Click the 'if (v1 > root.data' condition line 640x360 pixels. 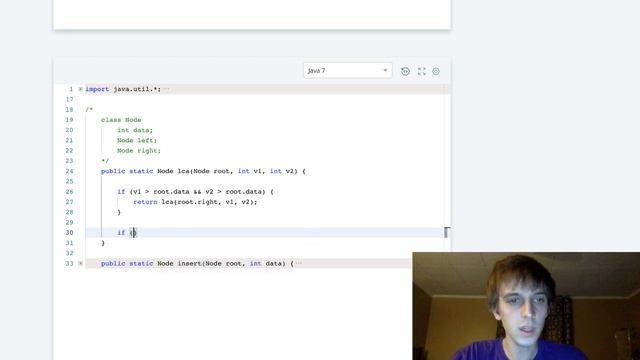[x=196, y=192]
